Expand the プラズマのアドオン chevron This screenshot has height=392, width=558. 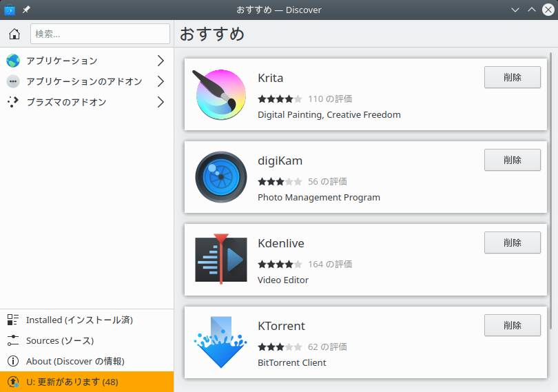[x=161, y=102]
